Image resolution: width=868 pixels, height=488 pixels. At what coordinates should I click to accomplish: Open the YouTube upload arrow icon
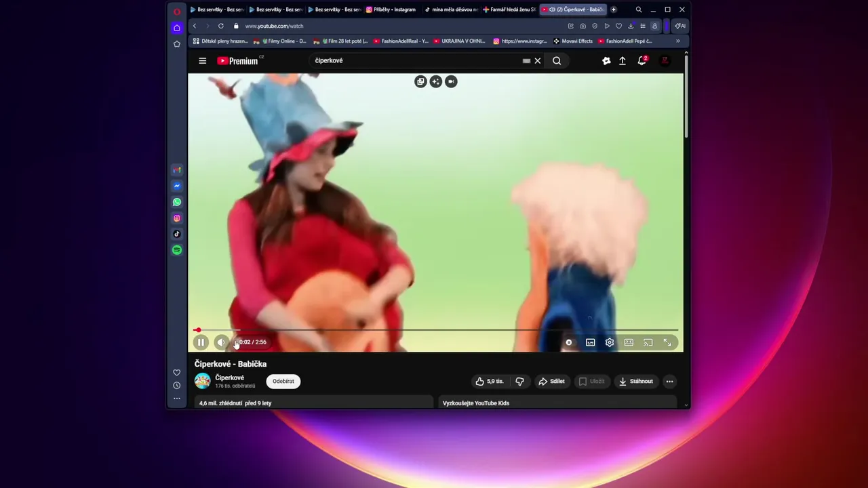point(623,61)
